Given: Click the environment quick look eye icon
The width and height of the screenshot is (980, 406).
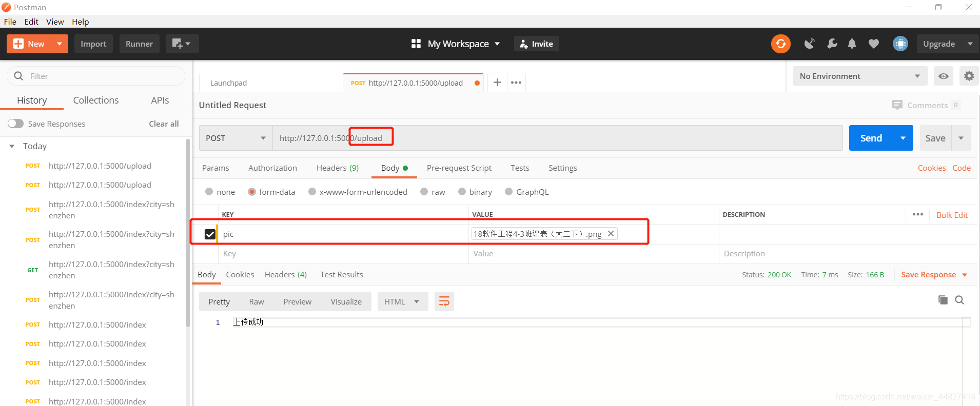Looking at the screenshot, I should click(943, 76).
